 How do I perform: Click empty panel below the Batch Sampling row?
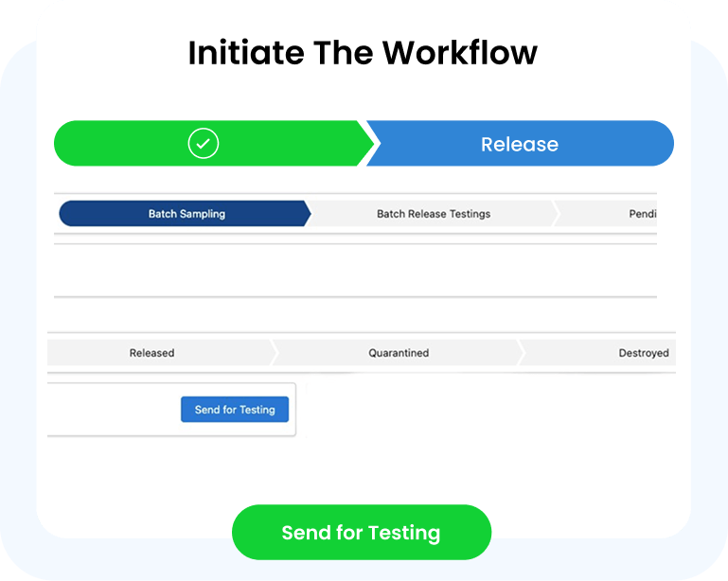pyautogui.click(x=355, y=271)
